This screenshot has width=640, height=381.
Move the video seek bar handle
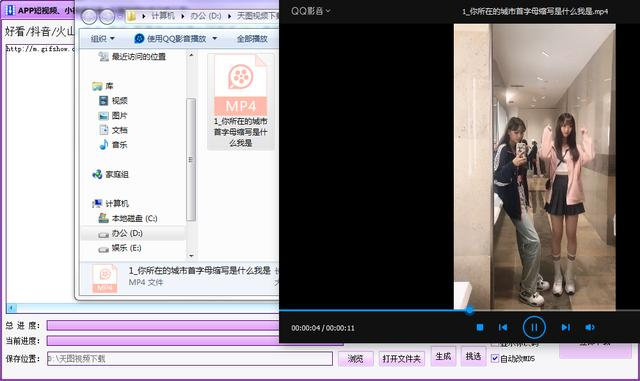click(x=469, y=311)
